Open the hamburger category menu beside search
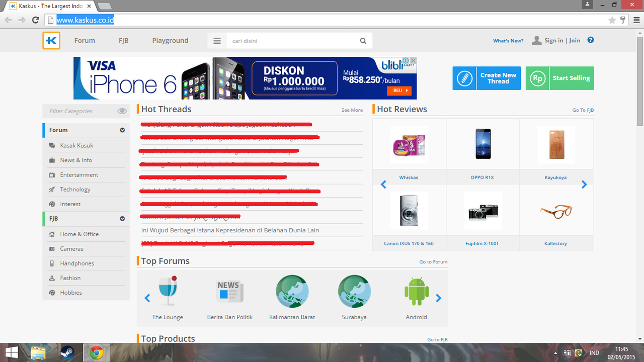This screenshot has height=362, width=644. click(x=217, y=41)
